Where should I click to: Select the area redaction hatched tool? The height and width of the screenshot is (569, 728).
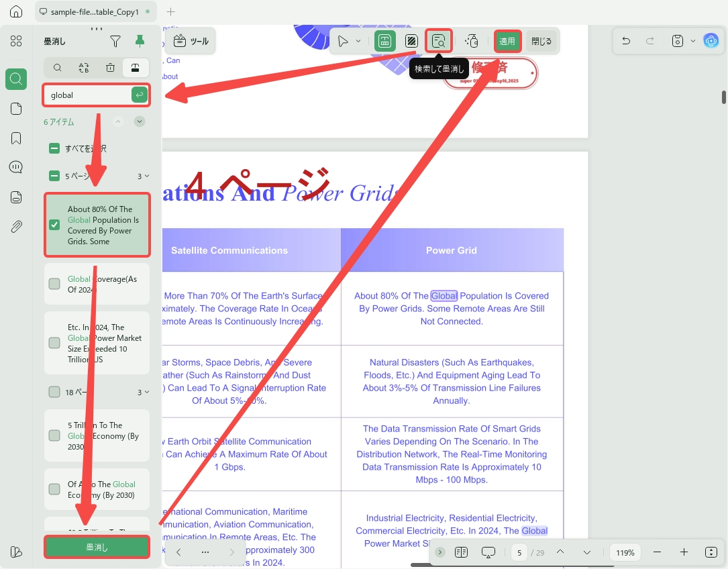pyautogui.click(x=411, y=42)
